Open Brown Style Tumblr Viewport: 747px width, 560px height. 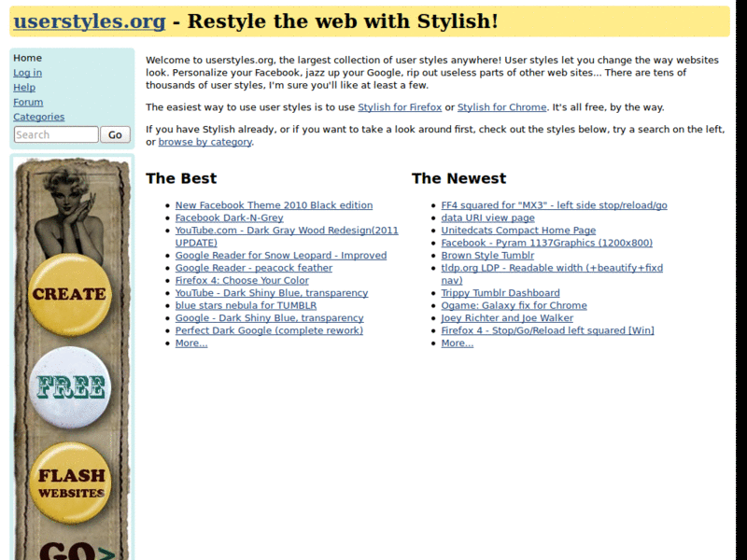[x=487, y=255]
